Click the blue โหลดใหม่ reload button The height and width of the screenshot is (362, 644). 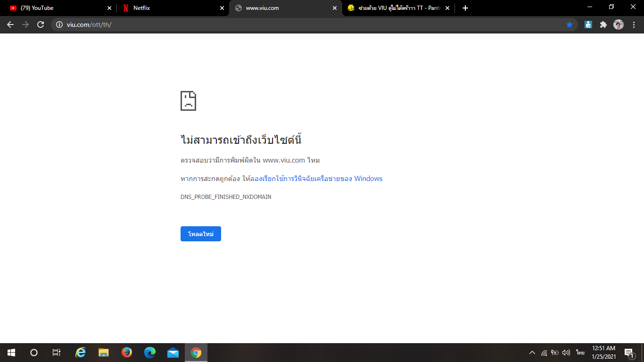pyautogui.click(x=201, y=234)
